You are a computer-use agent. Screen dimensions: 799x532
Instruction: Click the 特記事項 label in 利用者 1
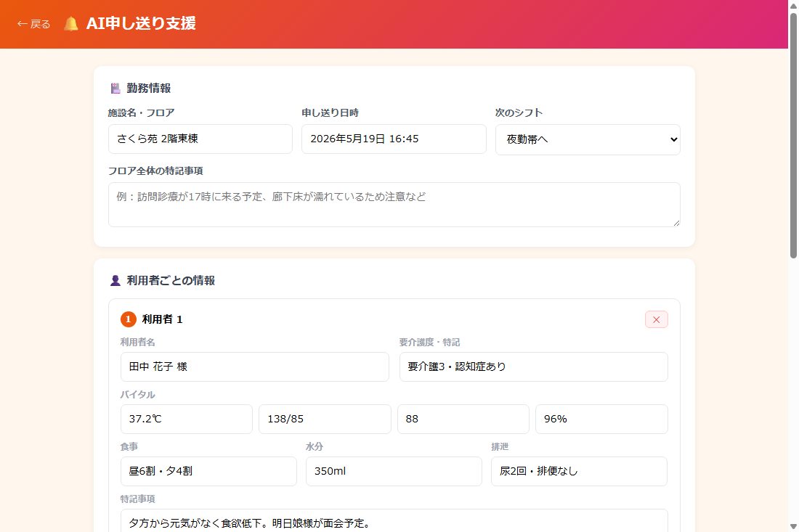click(137, 499)
